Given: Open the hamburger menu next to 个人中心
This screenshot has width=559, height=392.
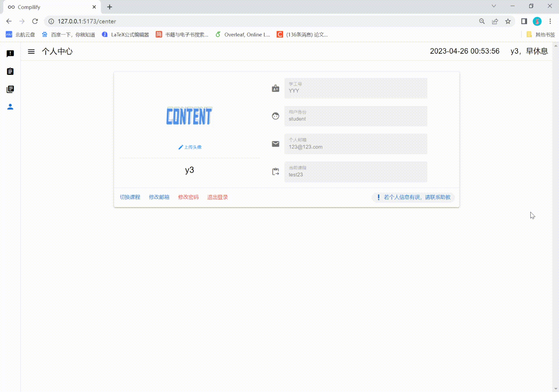Looking at the screenshot, I should 31,51.
